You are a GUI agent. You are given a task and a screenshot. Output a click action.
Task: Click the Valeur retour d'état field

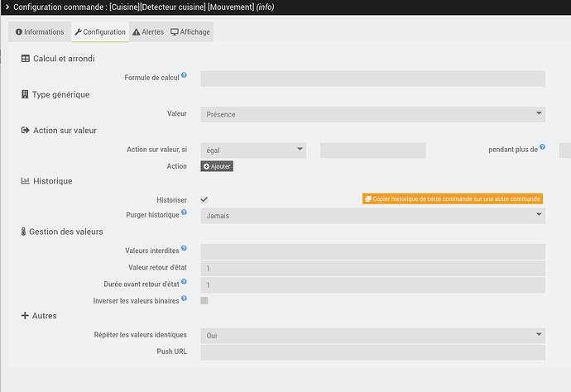tap(372, 268)
